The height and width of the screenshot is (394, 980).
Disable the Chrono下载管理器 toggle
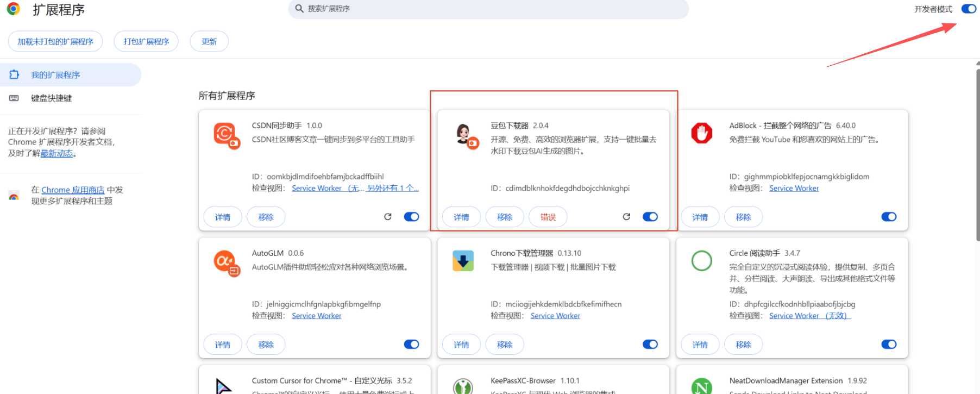click(x=650, y=345)
